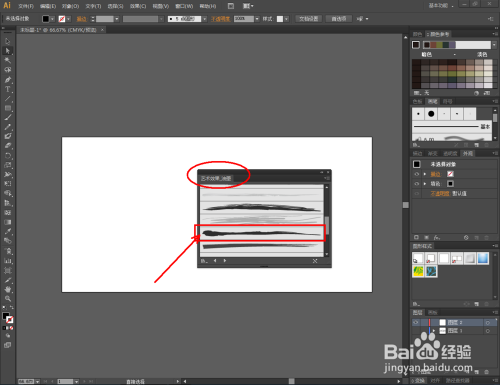Select the Direct Selection tool
Viewport: 500px width, 385px height.
click(x=7, y=51)
